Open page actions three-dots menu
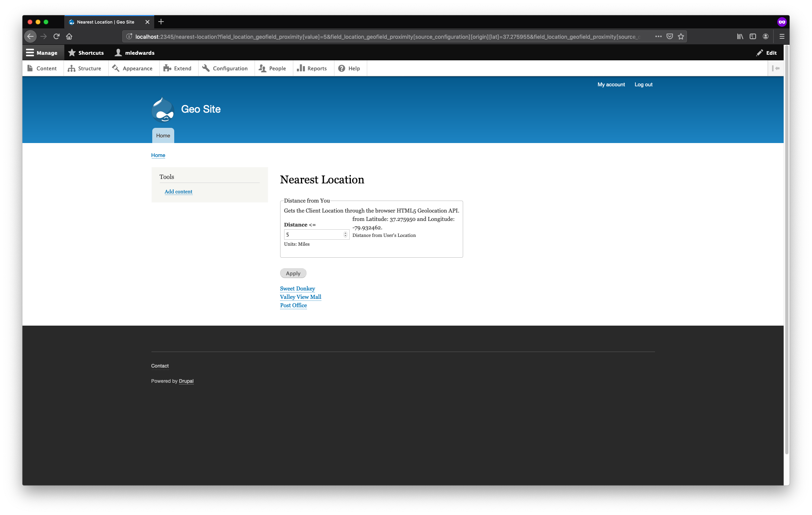812x515 pixels. tap(658, 36)
